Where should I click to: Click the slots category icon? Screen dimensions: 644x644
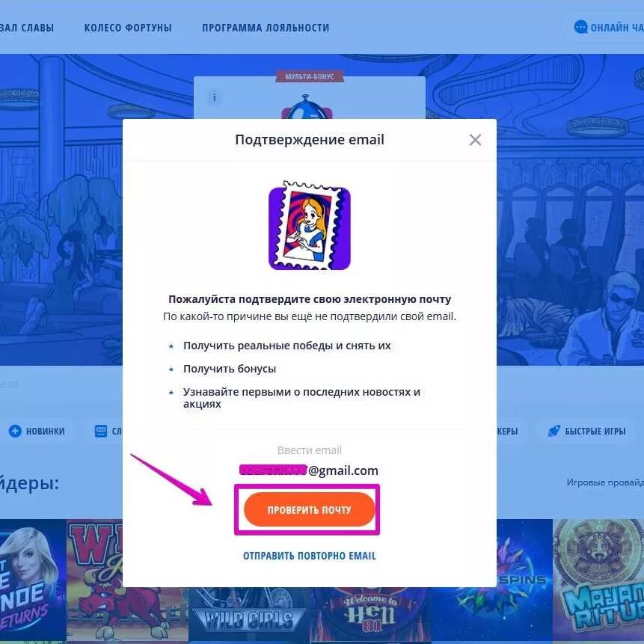pos(101,431)
